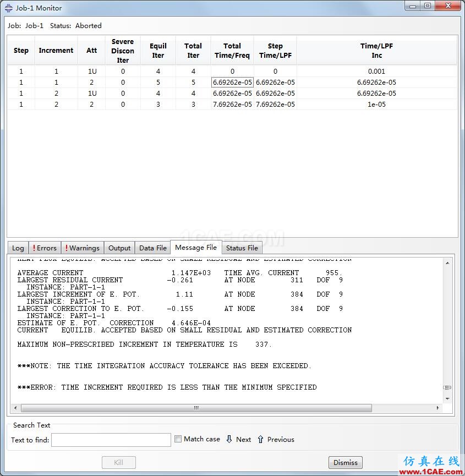Click the Increment column header
The height and width of the screenshot is (476, 465).
coord(56,51)
